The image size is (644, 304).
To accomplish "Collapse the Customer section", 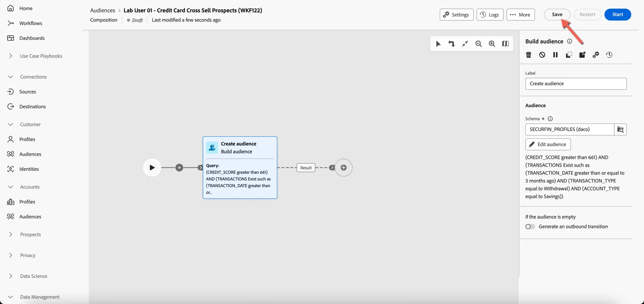I will (x=10, y=124).
